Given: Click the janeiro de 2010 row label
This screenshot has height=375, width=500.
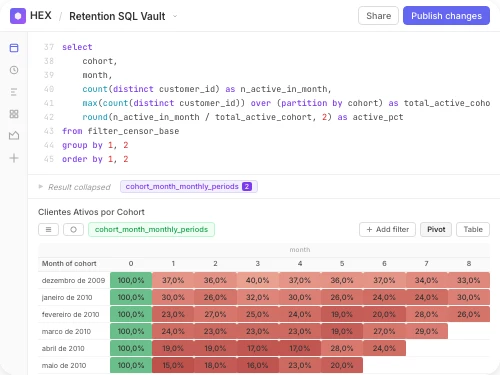Looking at the screenshot, I should (67, 297).
